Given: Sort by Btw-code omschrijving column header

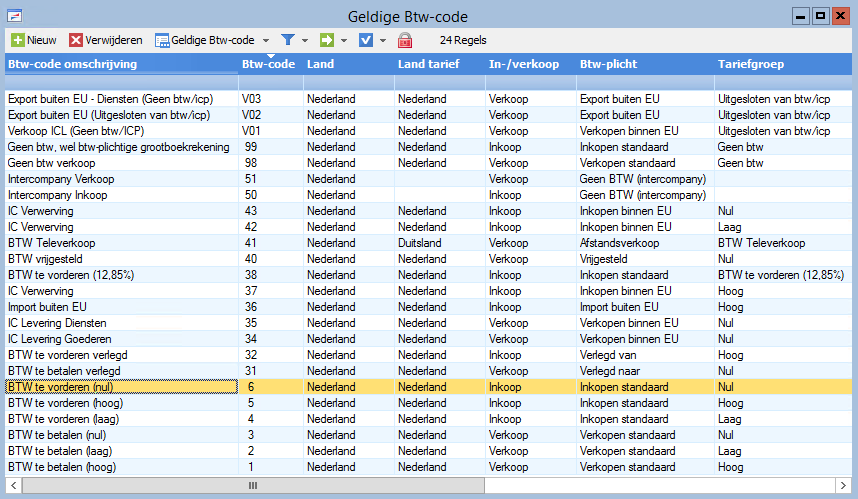Looking at the screenshot, I should tap(121, 64).
